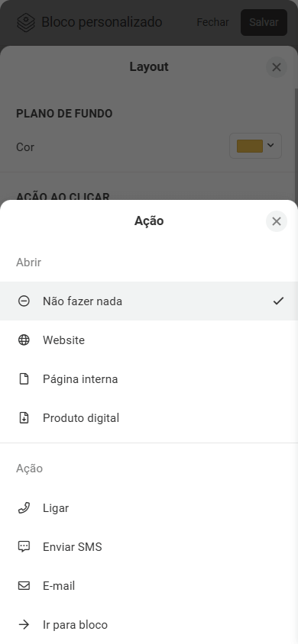
Task: Click the checkmark beside Não fazer nada
Action: (278, 301)
